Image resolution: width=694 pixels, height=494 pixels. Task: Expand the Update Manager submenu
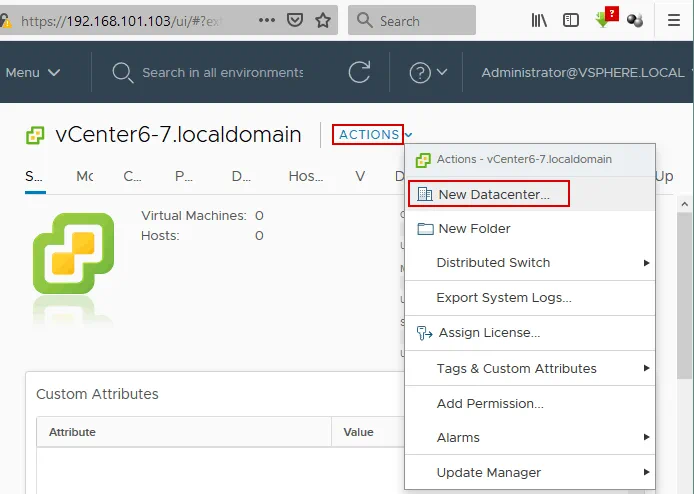530,472
